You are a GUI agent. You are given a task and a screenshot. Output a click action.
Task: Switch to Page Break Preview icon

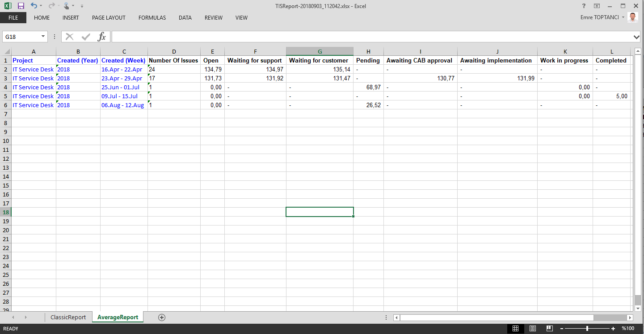coord(549,329)
